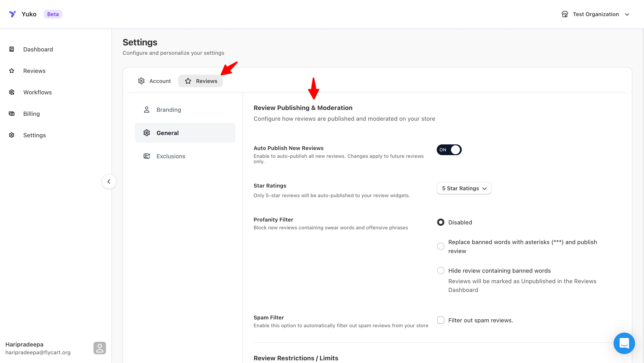The width and height of the screenshot is (644, 363).
Task: Collapse the sidebar with chevron button
Action: tap(109, 181)
